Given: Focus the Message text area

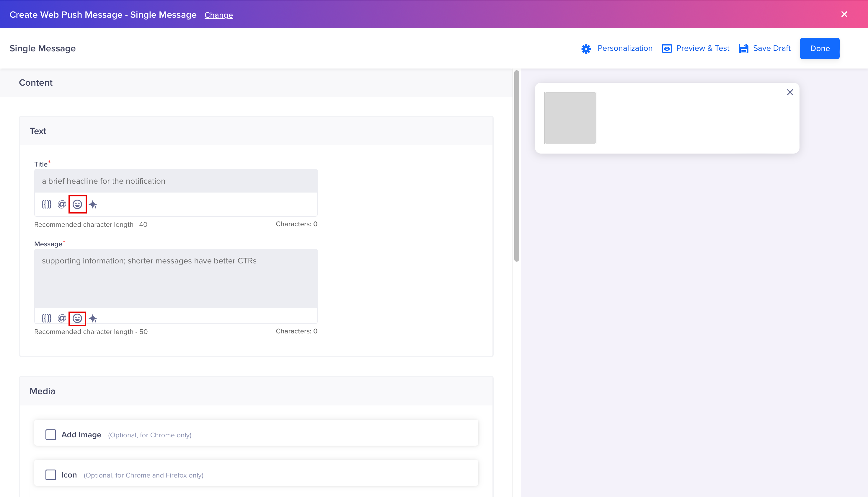Looking at the screenshot, I should (x=176, y=278).
